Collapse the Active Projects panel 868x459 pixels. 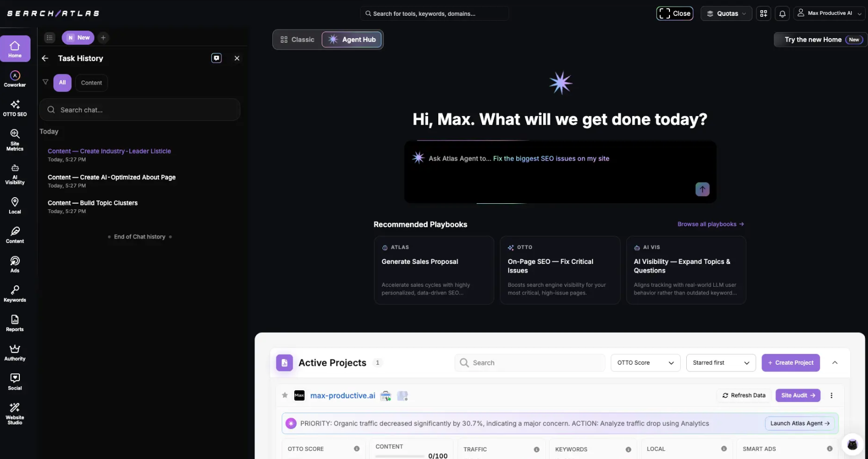click(x=835, y=363)
